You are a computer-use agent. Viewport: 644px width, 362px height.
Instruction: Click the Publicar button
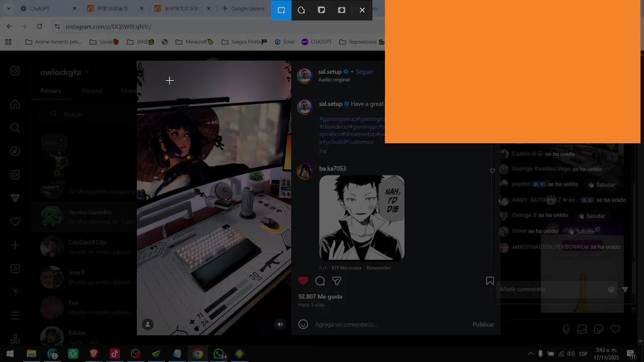483,324
